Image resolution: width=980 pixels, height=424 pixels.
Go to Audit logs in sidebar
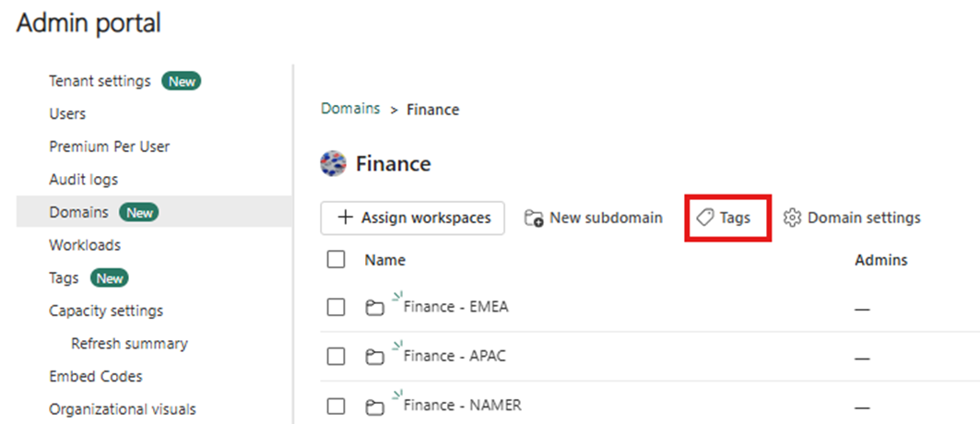click(83, 180)
